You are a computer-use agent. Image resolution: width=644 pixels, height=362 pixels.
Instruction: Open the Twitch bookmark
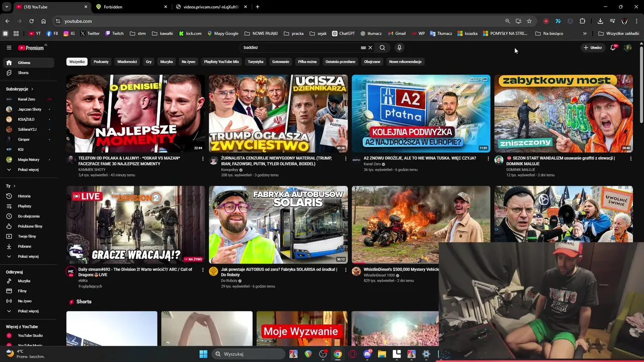tap(115, 34)
